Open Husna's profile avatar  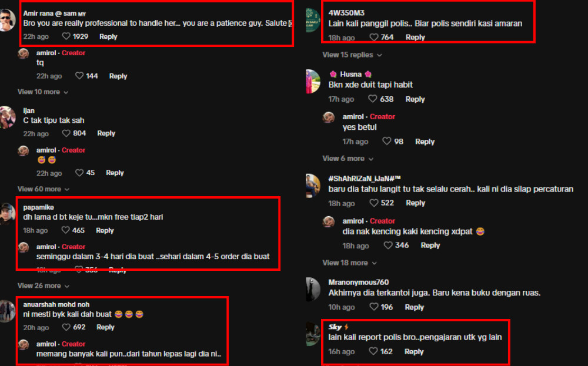point(313,81)
